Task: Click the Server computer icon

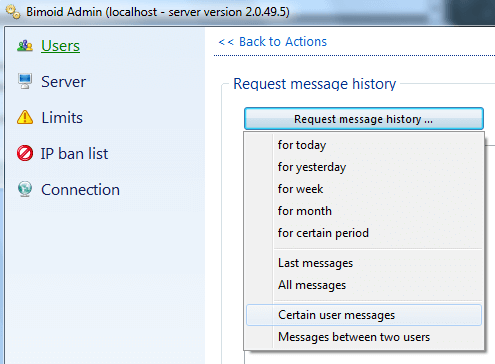Action: pyautogui.click(x=25, y=81)
